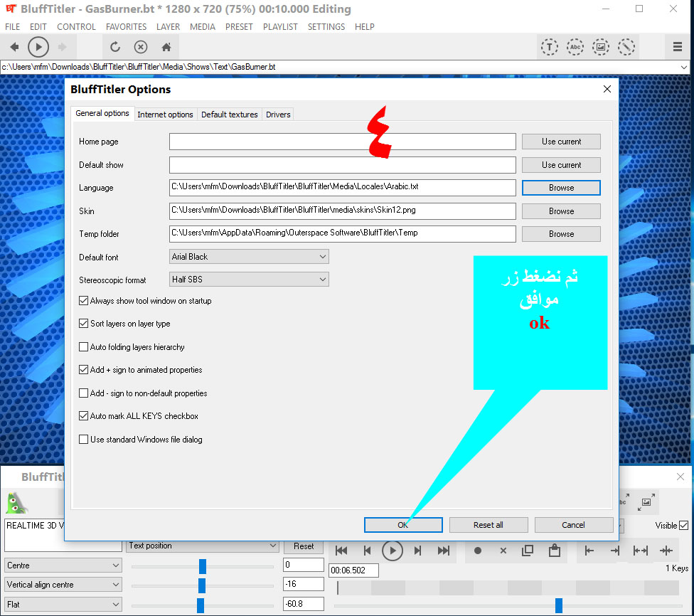The height and width of the screenshot is (616, 694).
Task: Enable 'Auto folding layers hierarchy' checkbox
Action: pos(83,346)
